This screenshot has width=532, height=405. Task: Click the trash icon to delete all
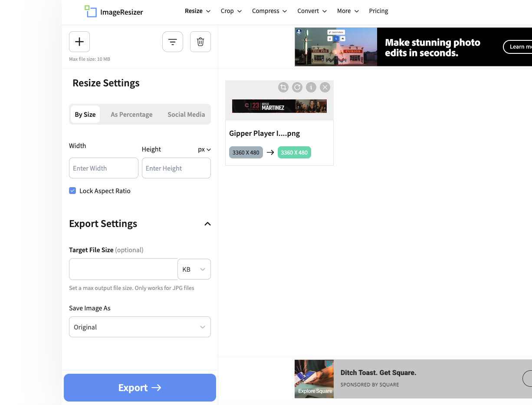(x=200, y=42)
